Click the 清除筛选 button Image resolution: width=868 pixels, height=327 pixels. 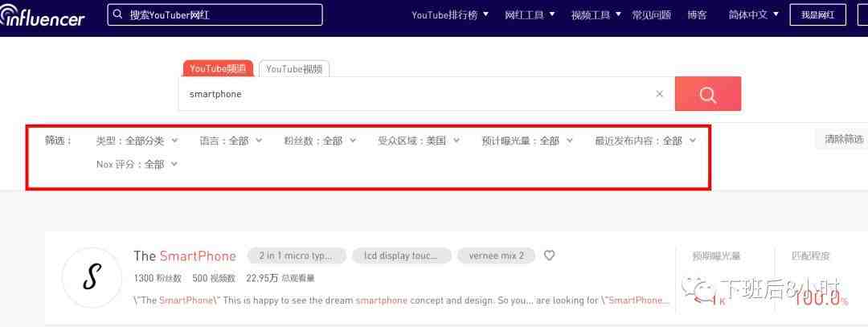pos(844,140)
